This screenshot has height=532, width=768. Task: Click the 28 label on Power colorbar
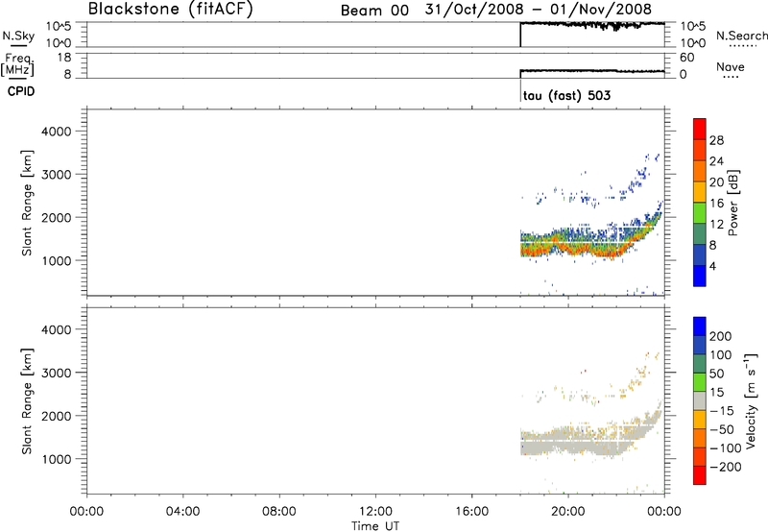pos(716,140)
